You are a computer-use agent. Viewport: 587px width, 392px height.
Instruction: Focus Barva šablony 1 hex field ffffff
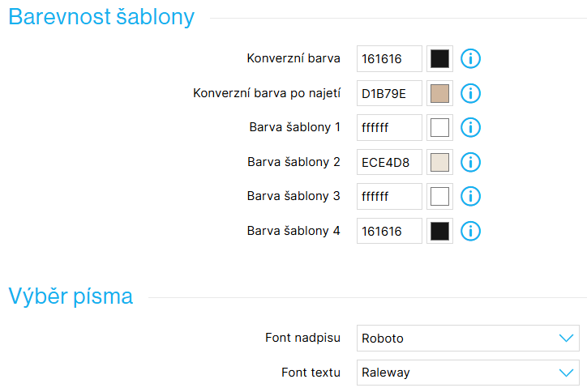(389, 127)
